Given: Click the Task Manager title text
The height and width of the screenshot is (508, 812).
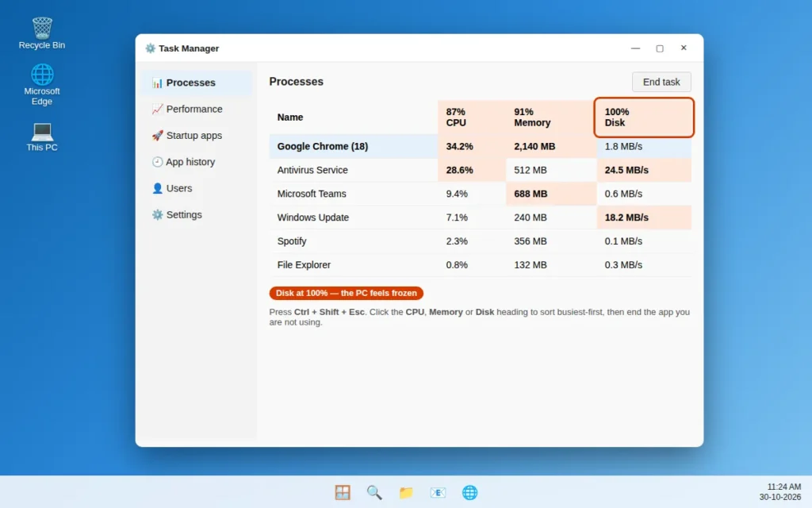Looking at the screenshot, I should tap(189, 48).
